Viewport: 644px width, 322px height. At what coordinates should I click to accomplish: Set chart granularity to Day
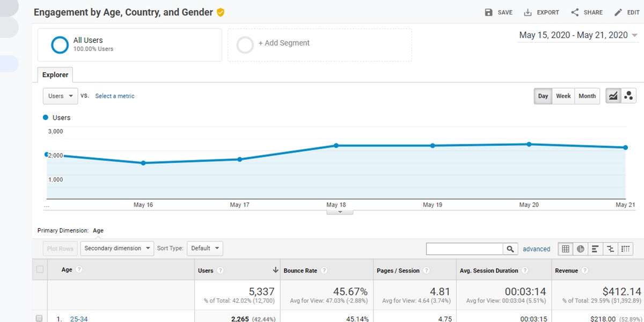click(x=543, y=96)
